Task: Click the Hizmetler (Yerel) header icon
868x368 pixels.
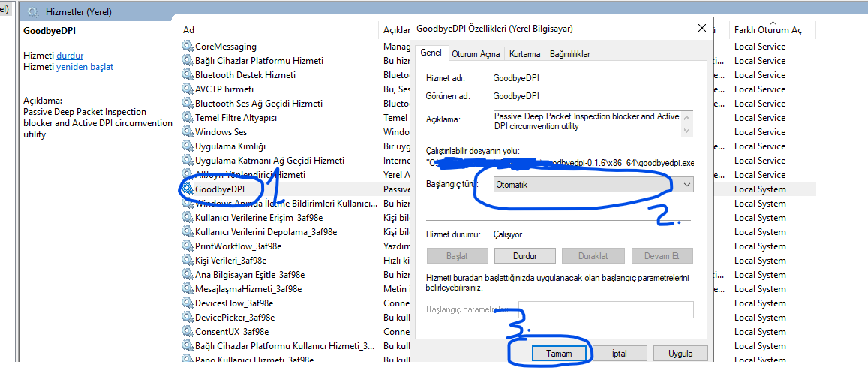Action: tap(33, 11)
